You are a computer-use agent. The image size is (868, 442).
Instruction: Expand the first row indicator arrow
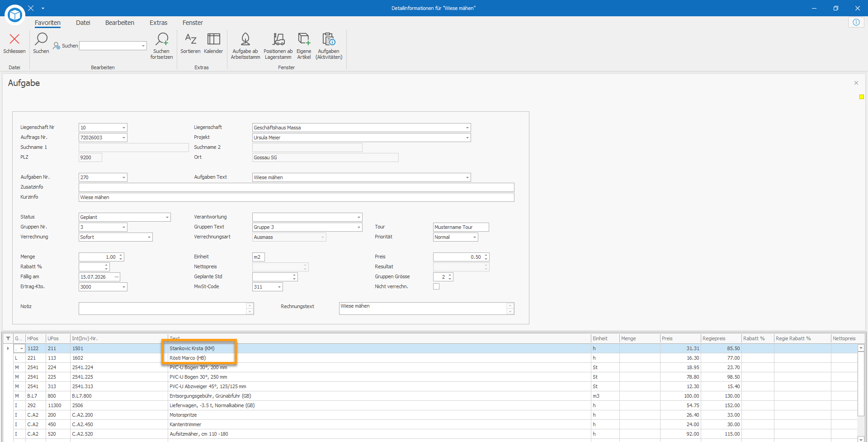tap(8, 348)
